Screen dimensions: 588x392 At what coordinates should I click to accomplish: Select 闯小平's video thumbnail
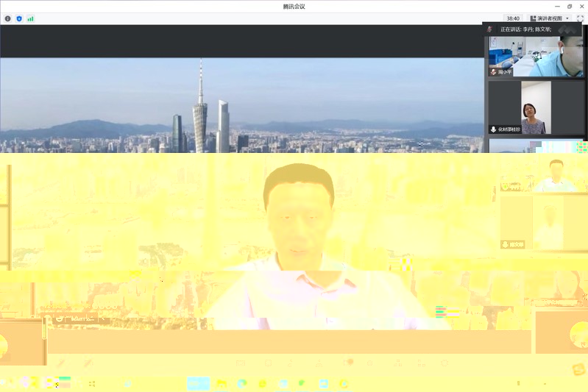pyautogui.click(x=536, y=56)
